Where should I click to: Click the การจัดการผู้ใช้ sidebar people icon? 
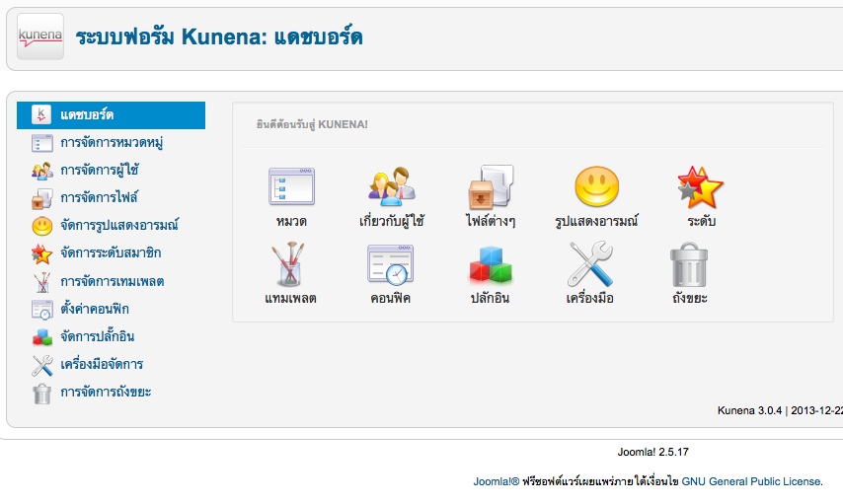[x=41, y=171]
